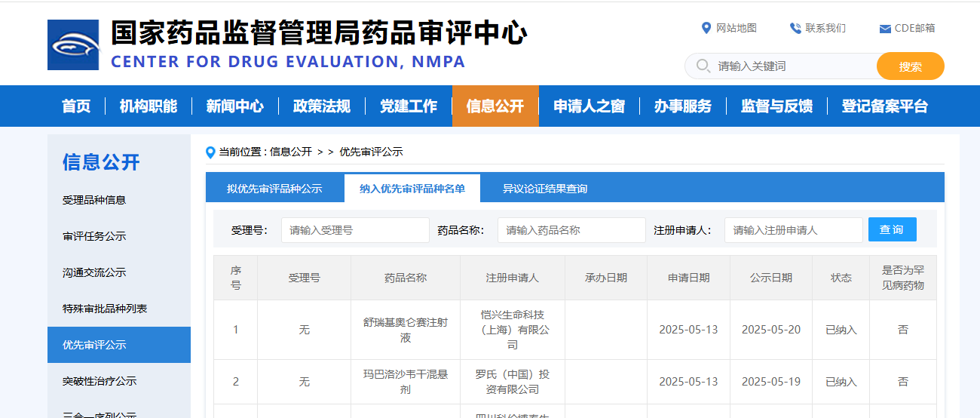Click 优先审评公示 in the breadcrumb
The width and height of the screenshot is (980, 418).
coord(371,152)
